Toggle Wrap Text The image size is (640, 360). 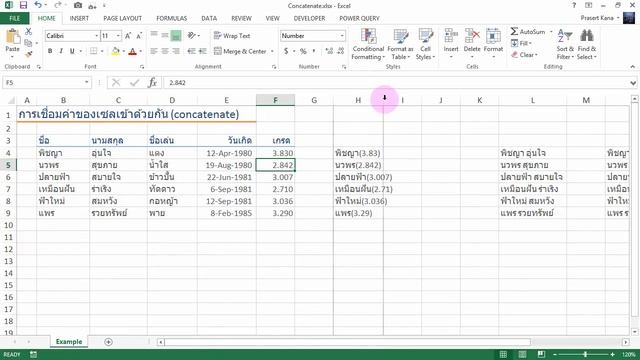[x=231, y=36]
